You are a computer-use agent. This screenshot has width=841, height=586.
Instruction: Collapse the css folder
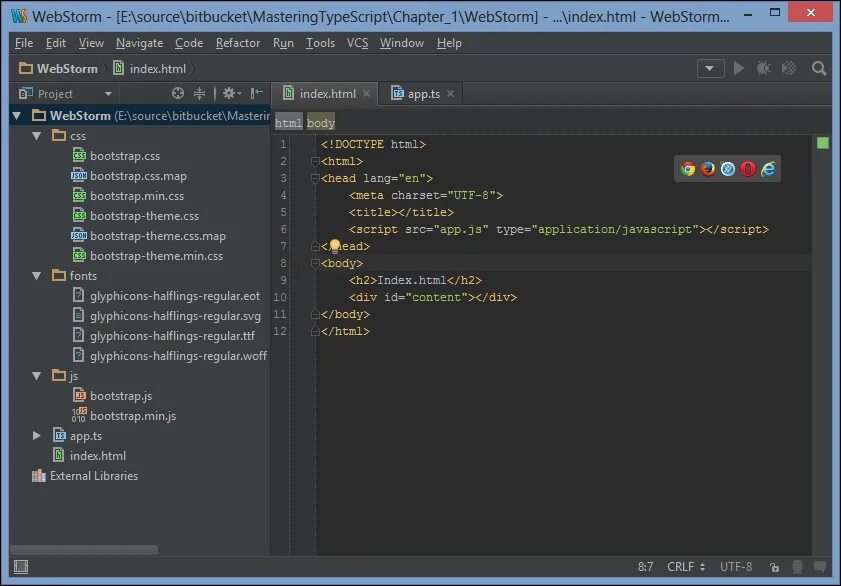36,136
